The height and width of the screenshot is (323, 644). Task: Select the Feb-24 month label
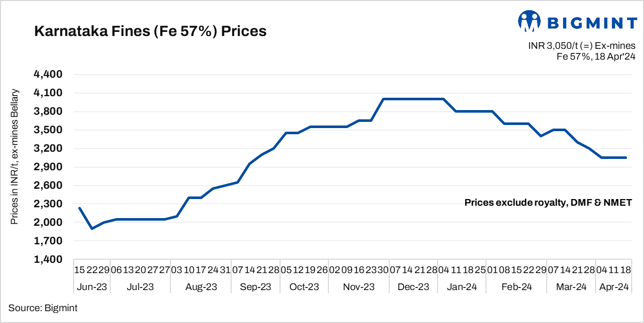pyautogui.click(x=516, y=287)
